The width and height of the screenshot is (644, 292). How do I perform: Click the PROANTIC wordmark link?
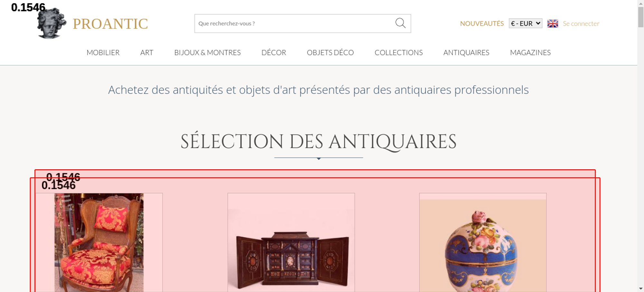coord(110,24)
